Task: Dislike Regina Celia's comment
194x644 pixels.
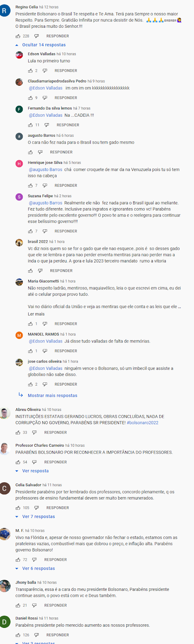Action: (37, 36)
